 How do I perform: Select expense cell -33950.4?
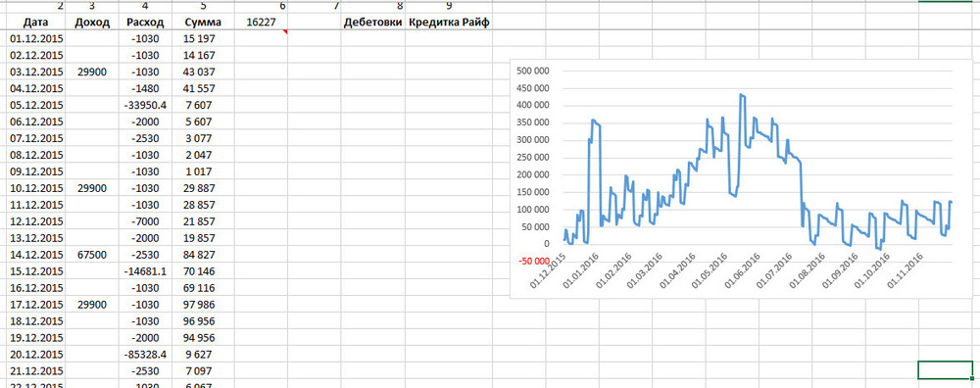click(x=145, y=105)
